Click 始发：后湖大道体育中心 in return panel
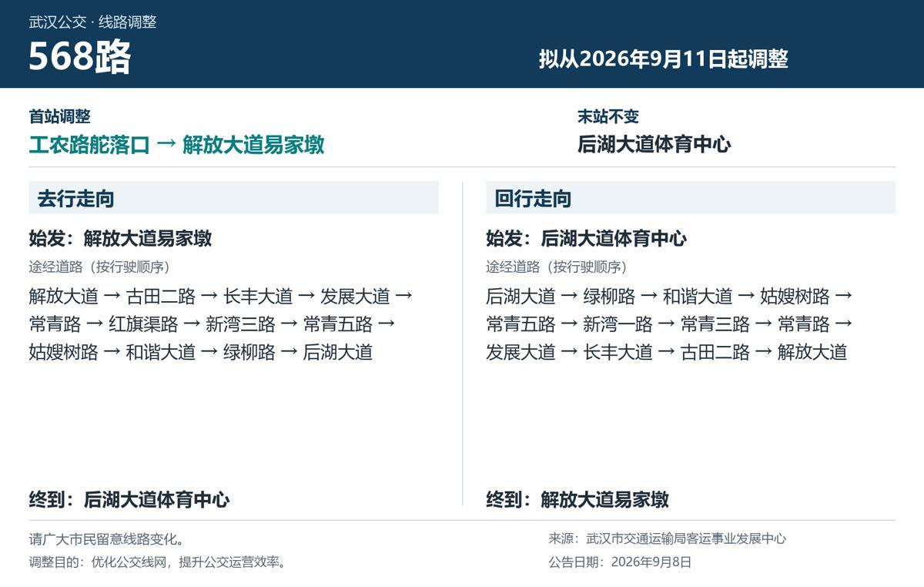The width and height of the screenshot is (924, 587). [x=586, y=239]
